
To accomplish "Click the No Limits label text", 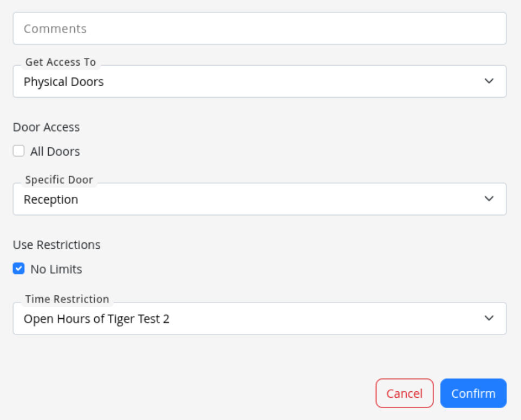I will point(56,269).
